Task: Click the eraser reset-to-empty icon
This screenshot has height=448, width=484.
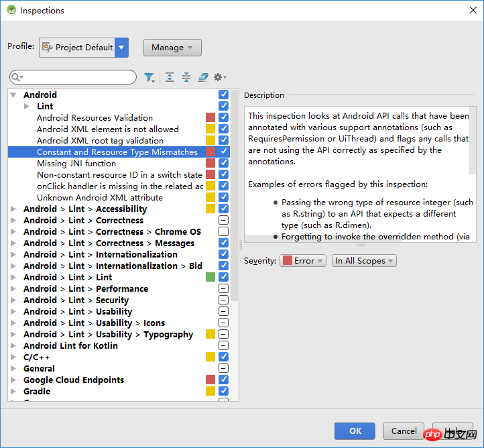Action: [x=203, y=77]
